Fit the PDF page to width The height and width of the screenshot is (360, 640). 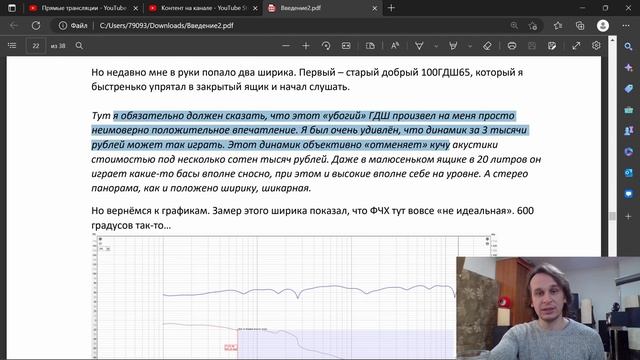[x=346, y=46]
